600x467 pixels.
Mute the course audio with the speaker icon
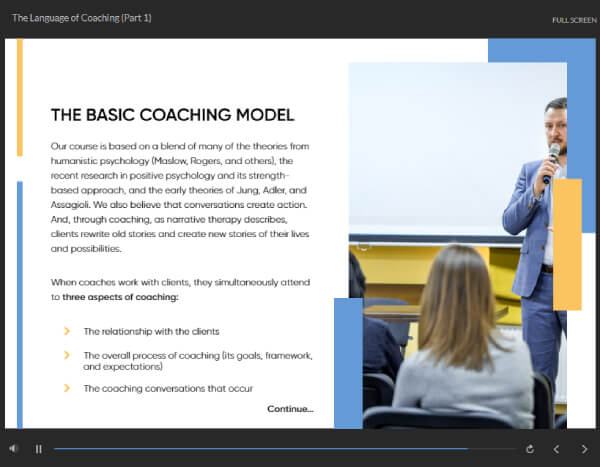[14, 449]
